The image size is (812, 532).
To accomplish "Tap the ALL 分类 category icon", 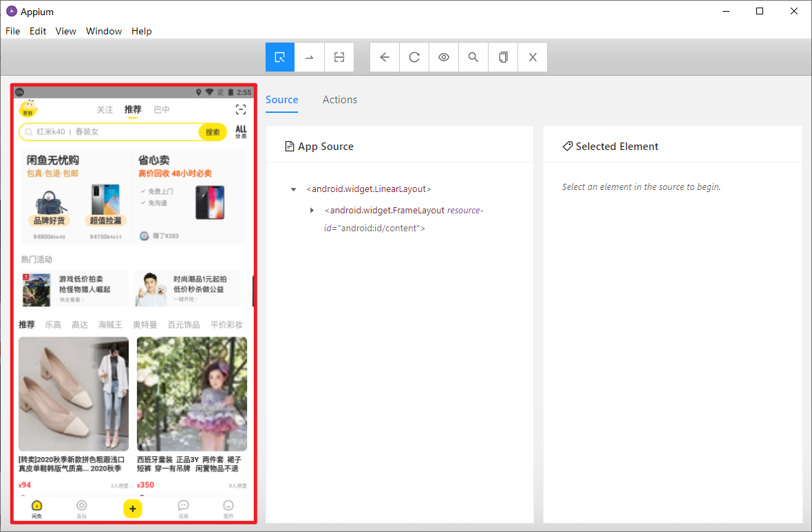I will coord(241,131).
